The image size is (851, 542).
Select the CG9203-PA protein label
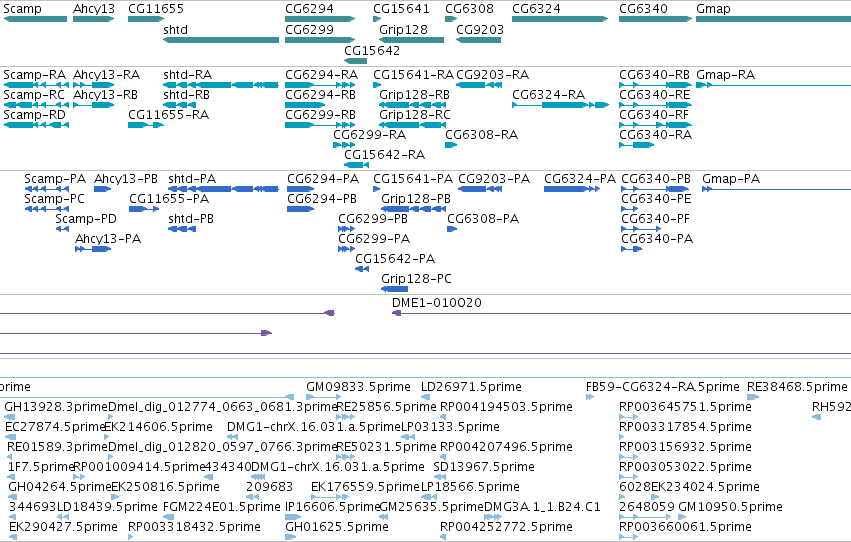pyautogui.click(x=494, y=179)
